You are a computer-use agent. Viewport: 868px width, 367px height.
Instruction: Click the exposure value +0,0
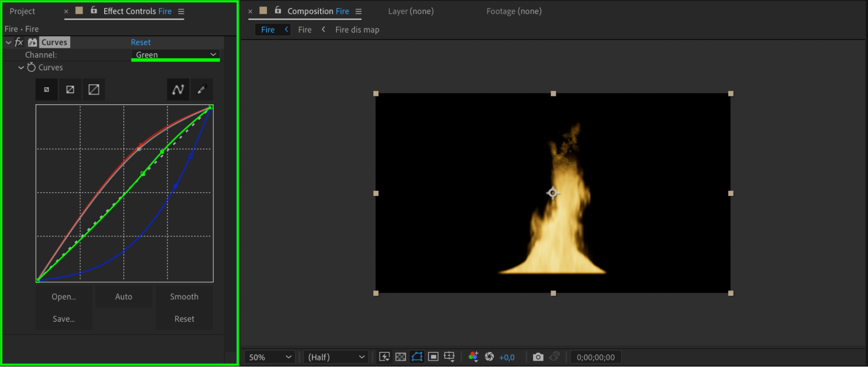click(x=507, y=357)
